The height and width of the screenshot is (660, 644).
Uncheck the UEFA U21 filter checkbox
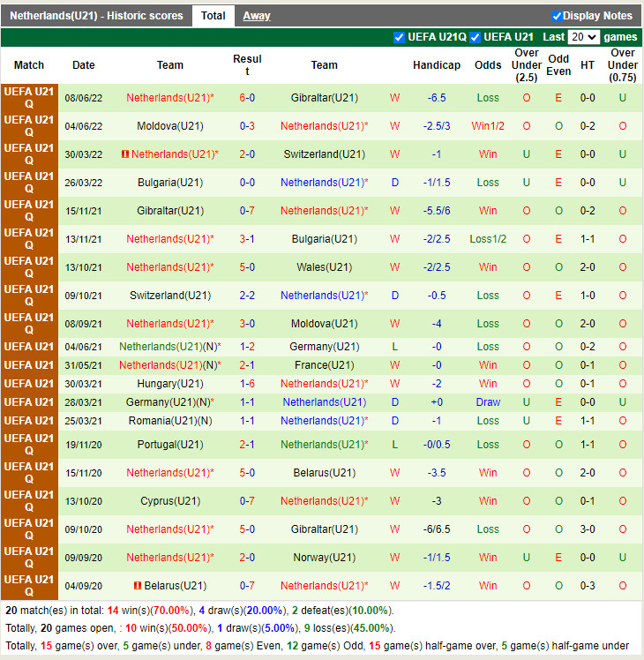[476, 37]
